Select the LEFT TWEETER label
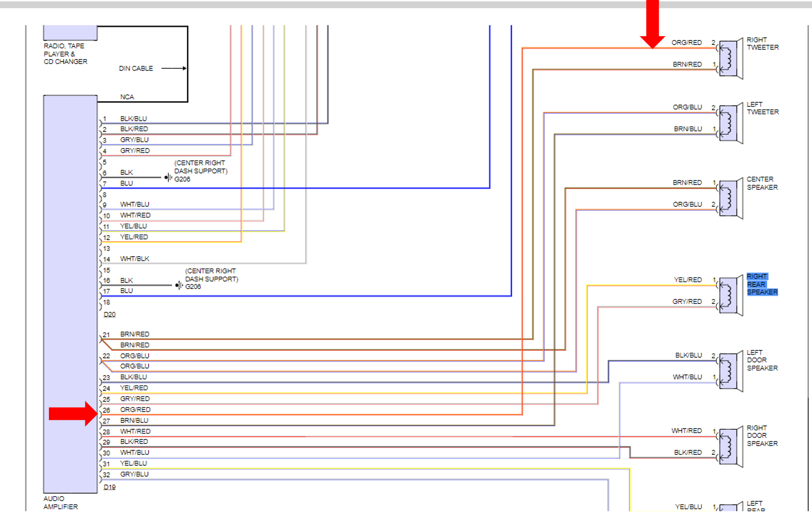 click(763, 108)
